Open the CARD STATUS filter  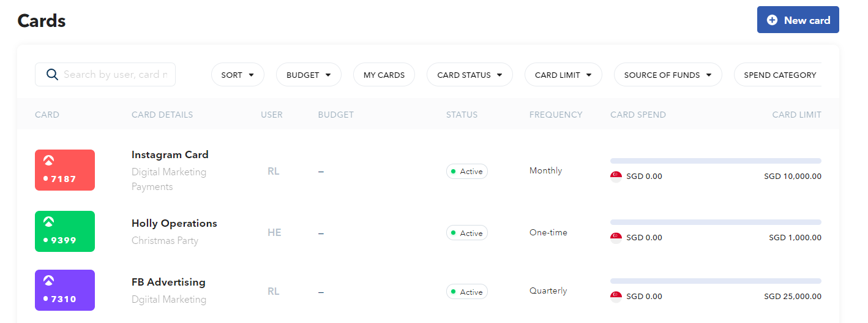click(470, 75)
